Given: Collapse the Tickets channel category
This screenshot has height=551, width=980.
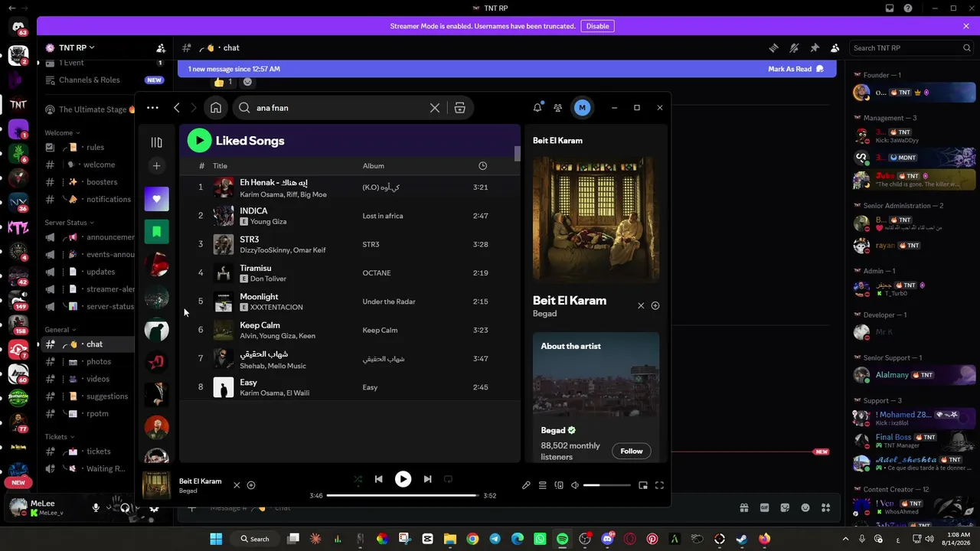Looking at the screenshot, I should (59, 437).
